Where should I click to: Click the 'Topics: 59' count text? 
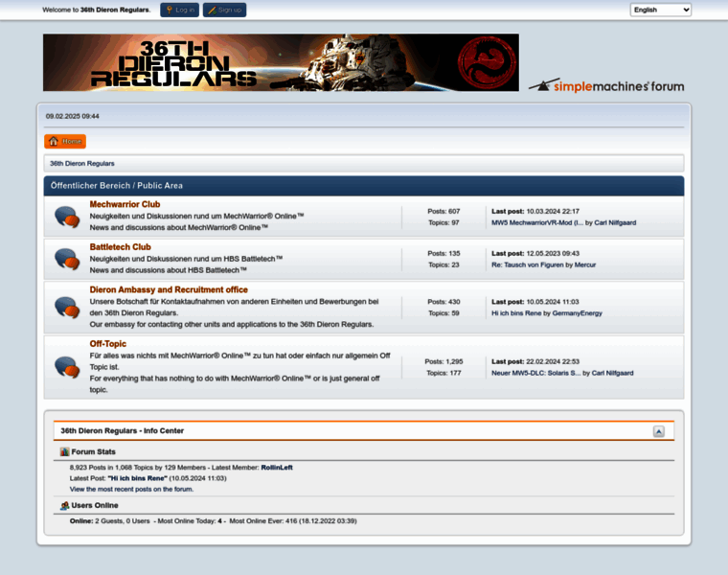coord(444,313)
